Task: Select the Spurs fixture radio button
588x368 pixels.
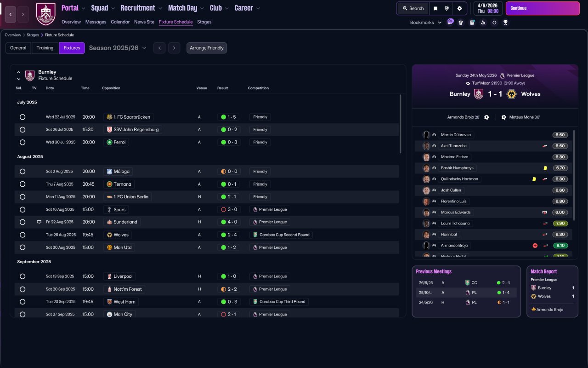Action: (23, 209)
